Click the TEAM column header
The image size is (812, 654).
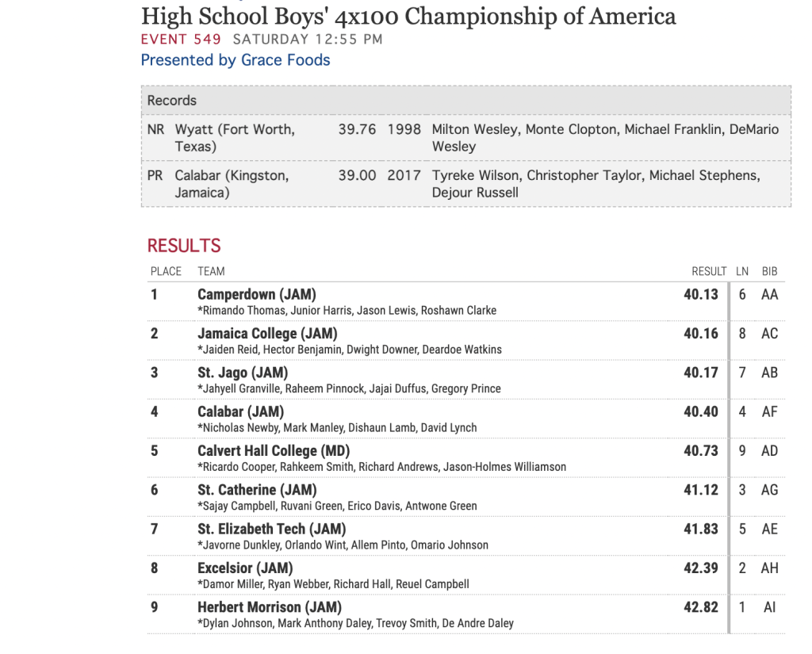click(211, 271)
